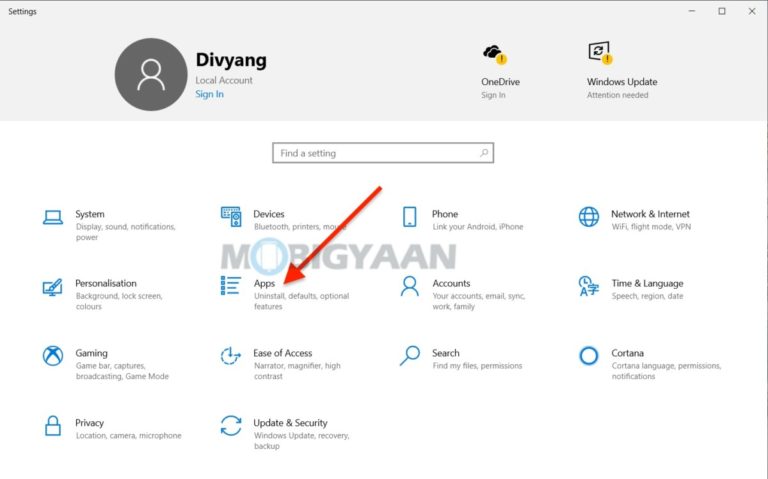This screenshot has width=768, height=479.
Task: Open the Ease of Access icon
Action: (231, 356)
